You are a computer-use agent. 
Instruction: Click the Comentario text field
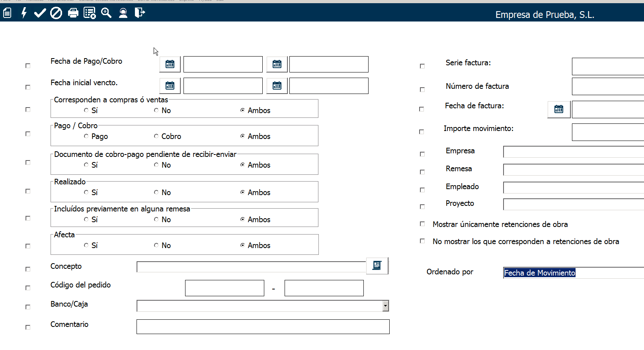(x=263, y=327)
